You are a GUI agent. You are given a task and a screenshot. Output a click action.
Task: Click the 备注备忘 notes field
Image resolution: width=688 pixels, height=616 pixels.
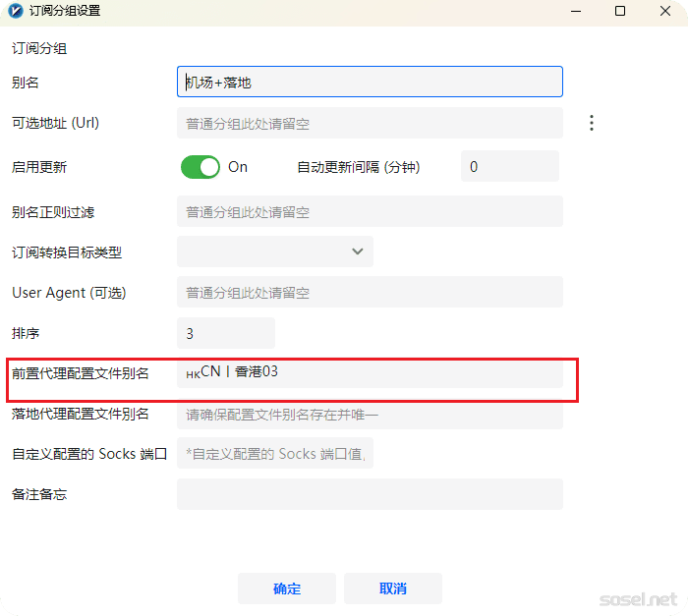[x=370, y=494]
